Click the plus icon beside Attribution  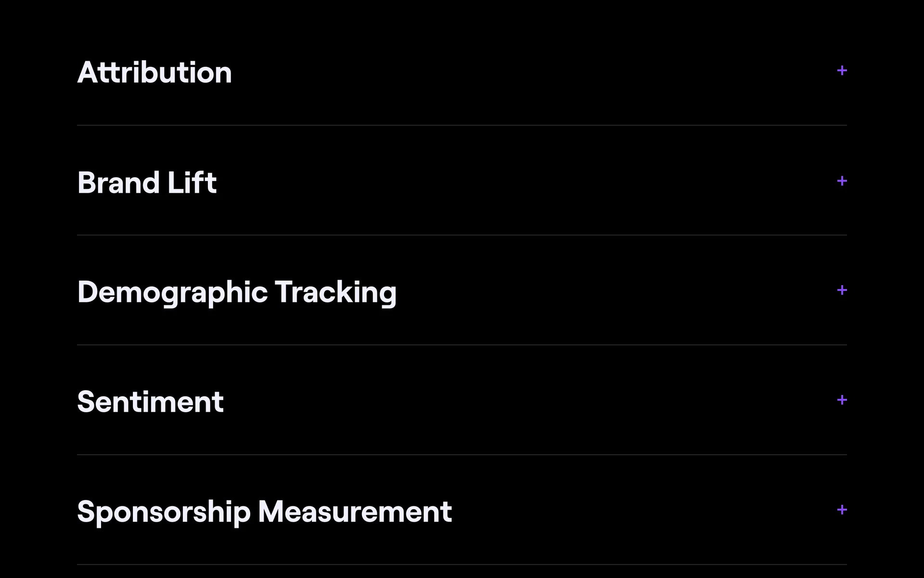pos(842,71)
